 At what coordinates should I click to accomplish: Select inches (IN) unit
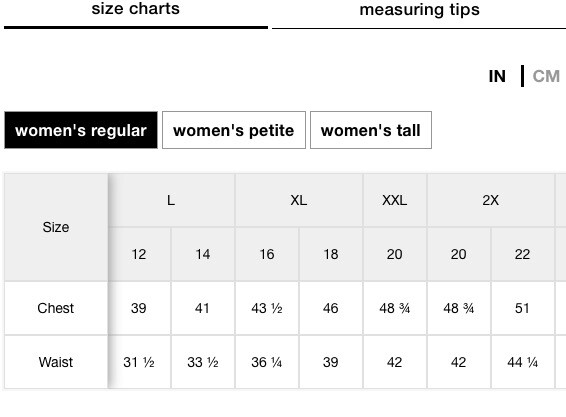pos(497,76)
